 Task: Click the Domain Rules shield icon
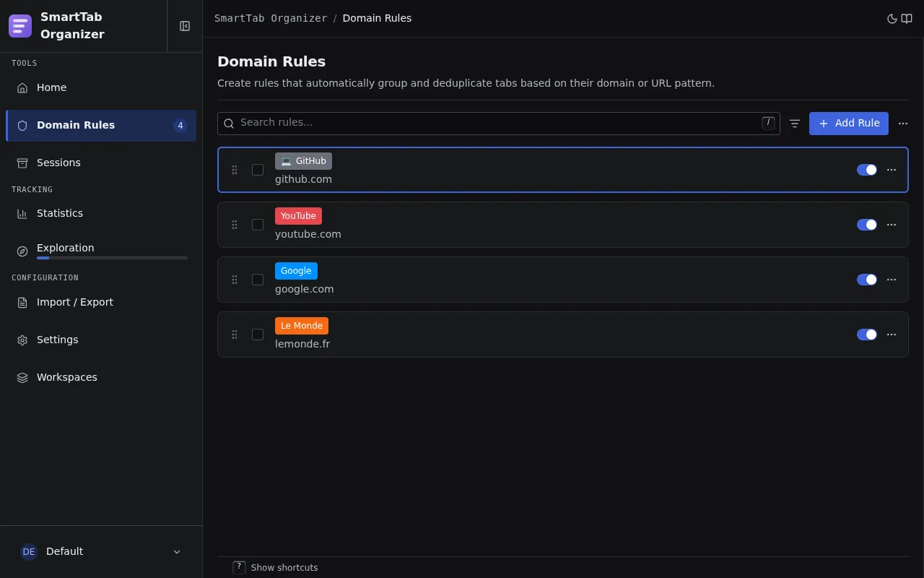point(22,126)
